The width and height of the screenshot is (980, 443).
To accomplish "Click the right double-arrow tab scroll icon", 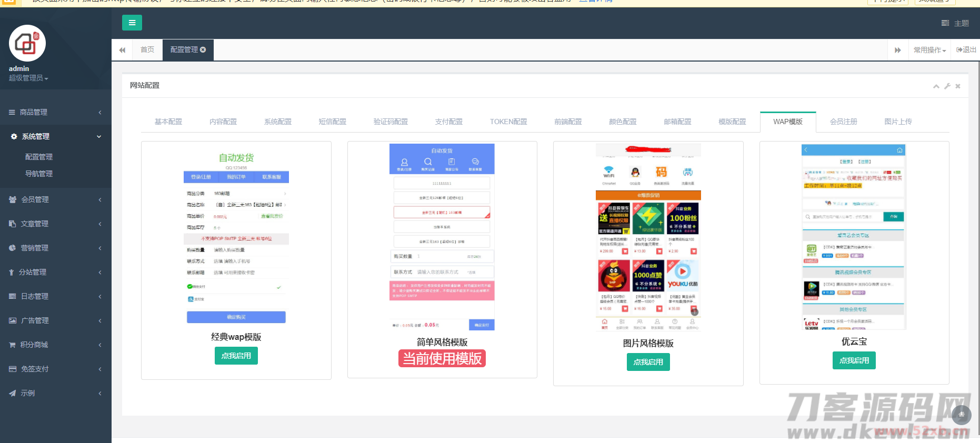I will coord(897,50).
